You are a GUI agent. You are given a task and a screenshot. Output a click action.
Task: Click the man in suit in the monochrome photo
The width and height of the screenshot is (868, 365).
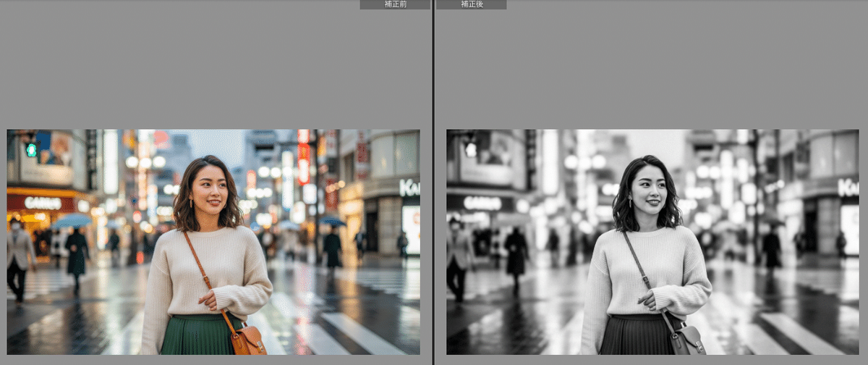[458, 257]
